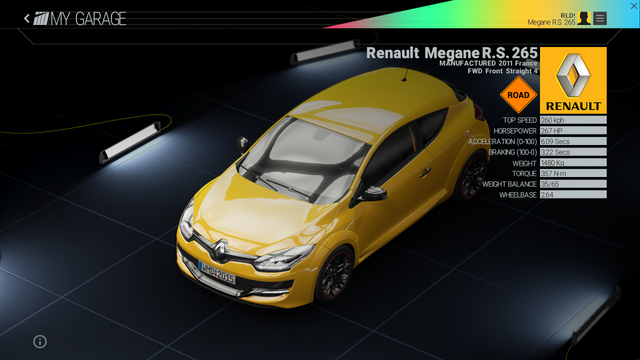The width and height of the screenshot is (640, 360).
Task: Select the TORQUE label
Action: tap(524, 173)
